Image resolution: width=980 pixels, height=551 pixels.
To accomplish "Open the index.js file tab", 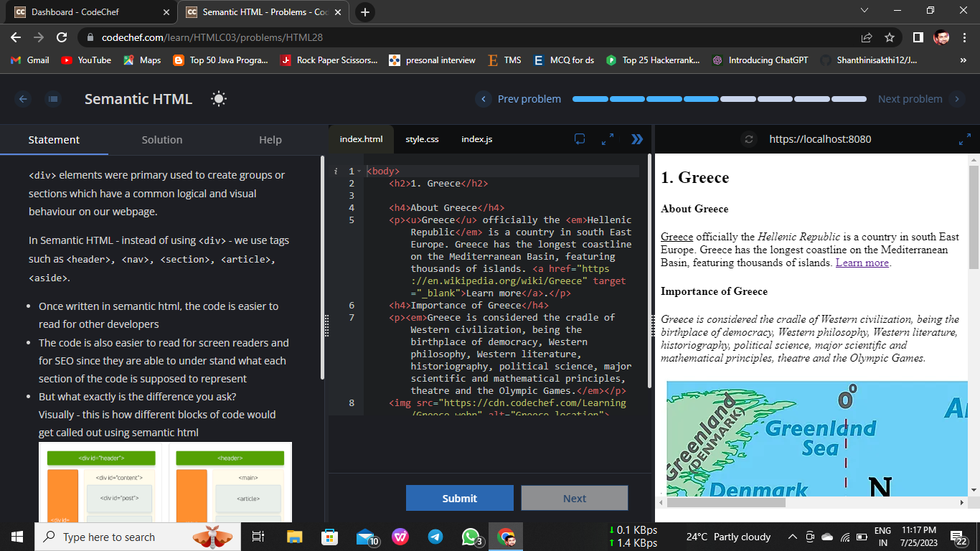I will (476, 139).
